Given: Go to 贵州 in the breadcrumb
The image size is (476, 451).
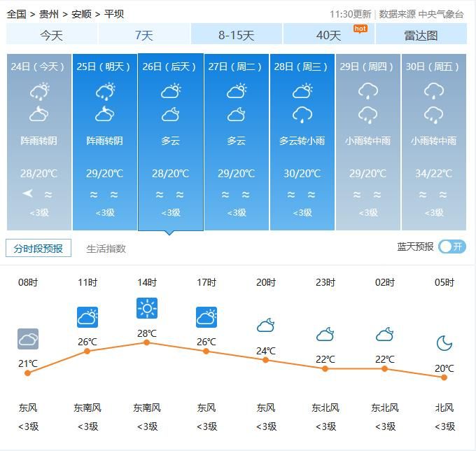Looking at the screenshot, I should coord(49,14).
